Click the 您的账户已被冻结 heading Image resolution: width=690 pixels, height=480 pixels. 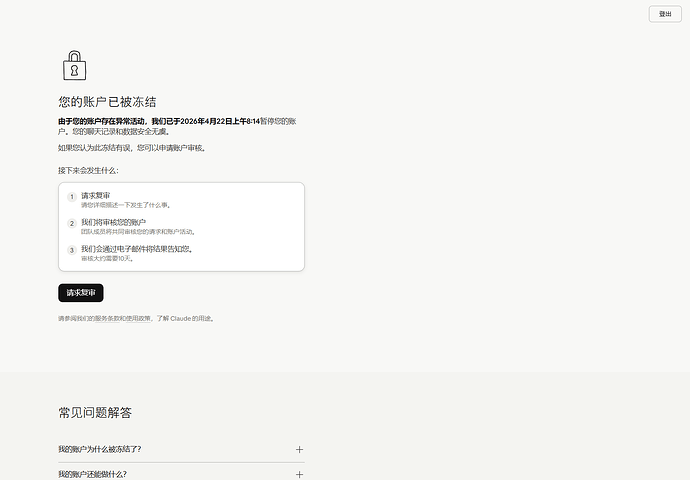click(x=107, y=102)
